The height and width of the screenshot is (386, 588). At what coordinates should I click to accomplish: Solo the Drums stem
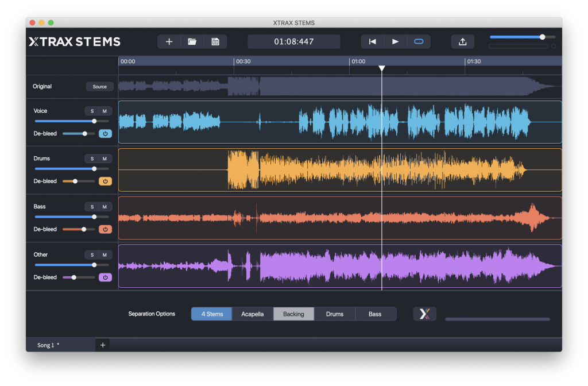[x=92, y=159]
